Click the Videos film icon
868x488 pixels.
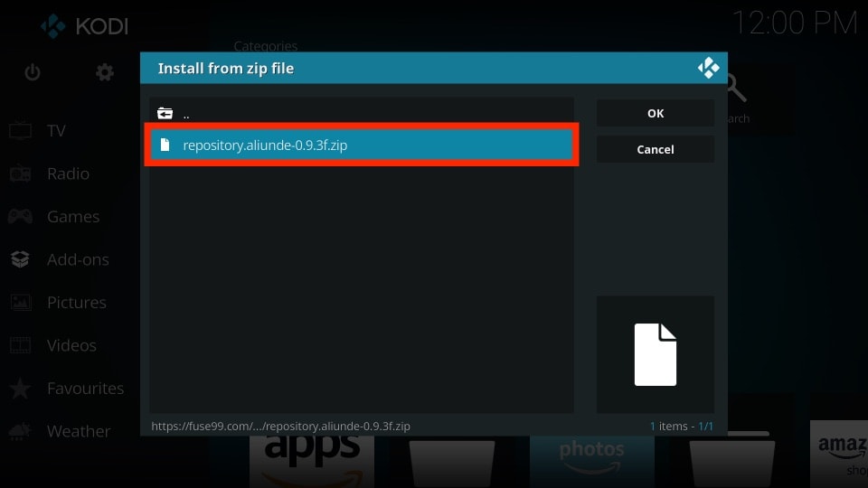[21, 345]
